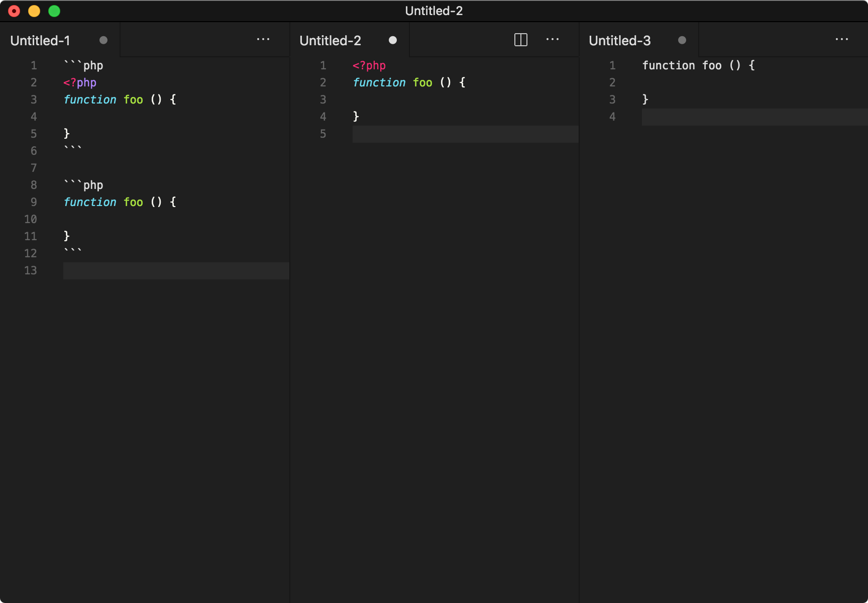Select the Untitled-2 tab

coord(331,40)
